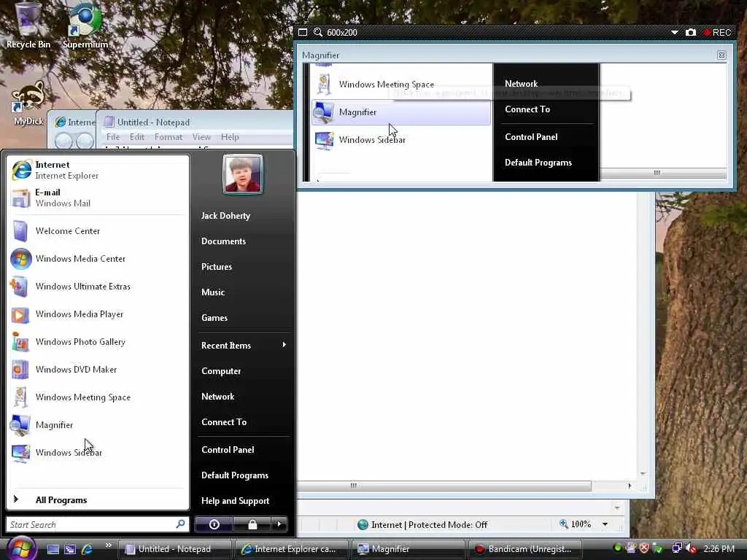Screen dimensions: 747x560
Task: Expand quick launch overflow chevron
Action: coord(109,545)
